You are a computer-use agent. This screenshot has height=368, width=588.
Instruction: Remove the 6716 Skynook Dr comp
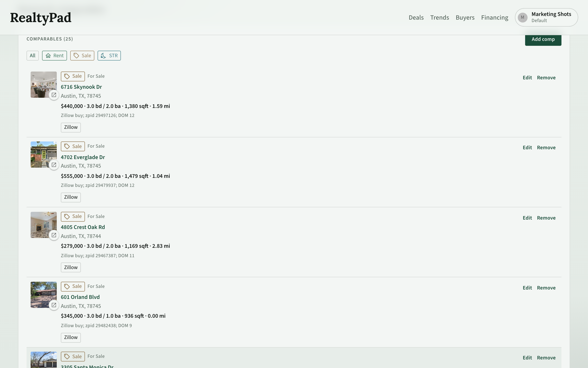coord(546,78)
